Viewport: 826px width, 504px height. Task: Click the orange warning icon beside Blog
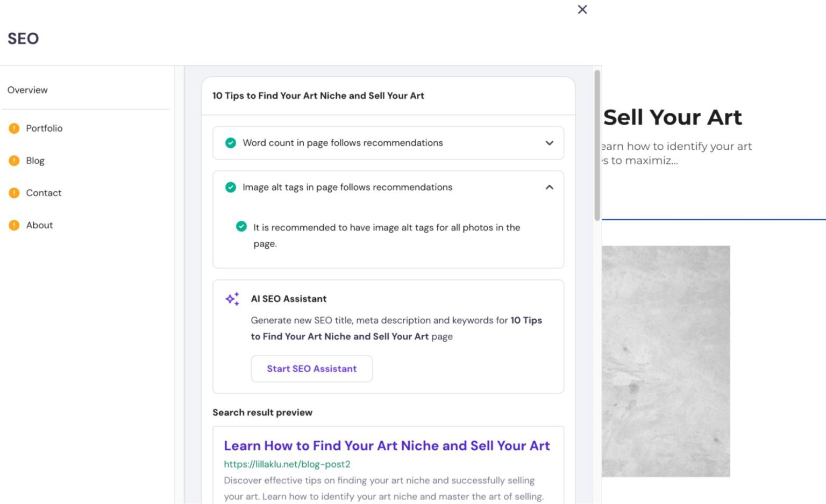[14, 161]
